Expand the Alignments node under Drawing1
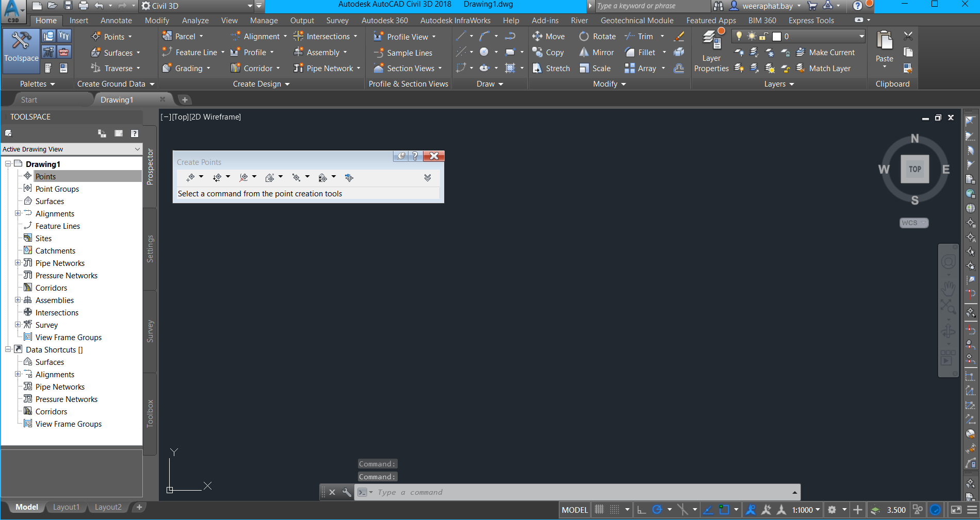The height and width of the screenshot is (520, 980). tap(18, 213)
